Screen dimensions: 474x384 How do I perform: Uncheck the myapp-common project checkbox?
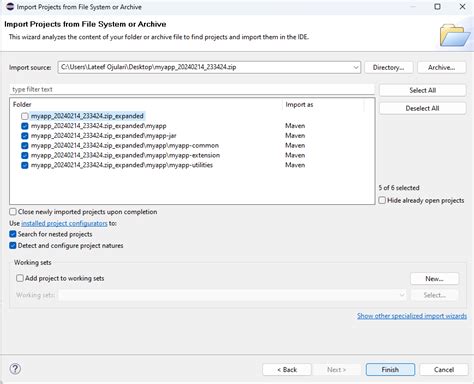[x=25, y=146]
